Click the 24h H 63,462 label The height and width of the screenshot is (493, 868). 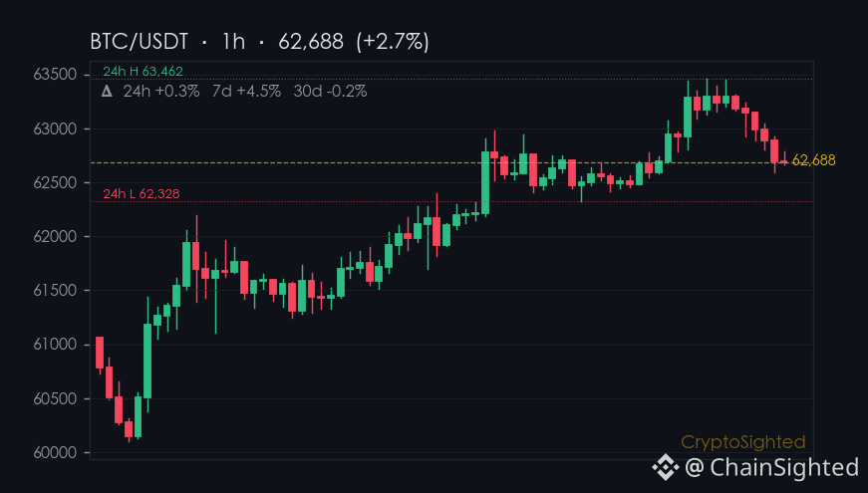click(143, 71)
